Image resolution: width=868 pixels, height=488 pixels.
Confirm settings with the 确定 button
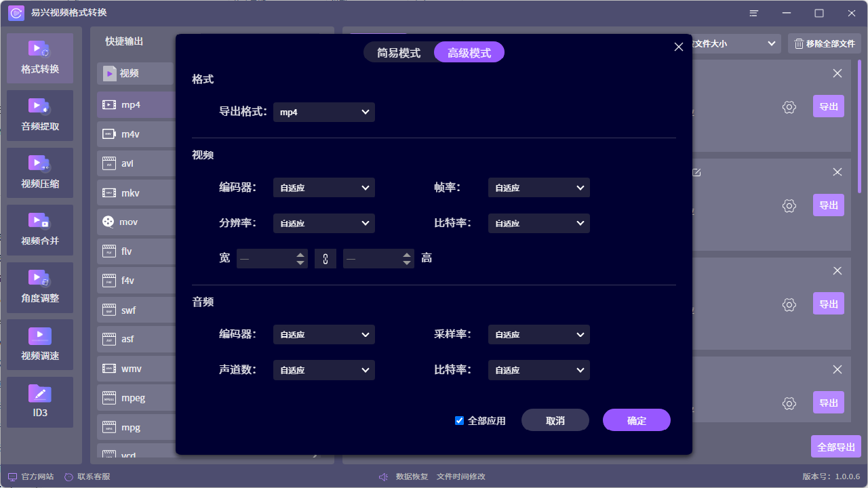(x=636, y=420)
